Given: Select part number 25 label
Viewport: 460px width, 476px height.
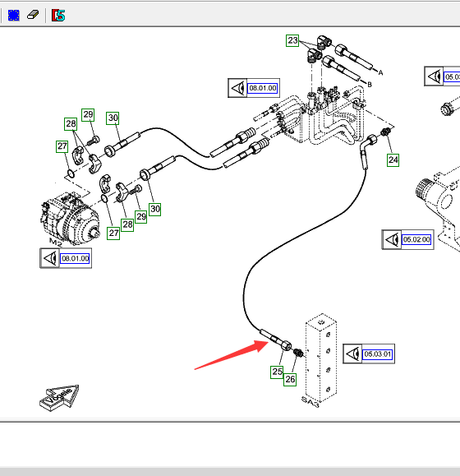Looking at the screenshot, I should pos(277,372).
